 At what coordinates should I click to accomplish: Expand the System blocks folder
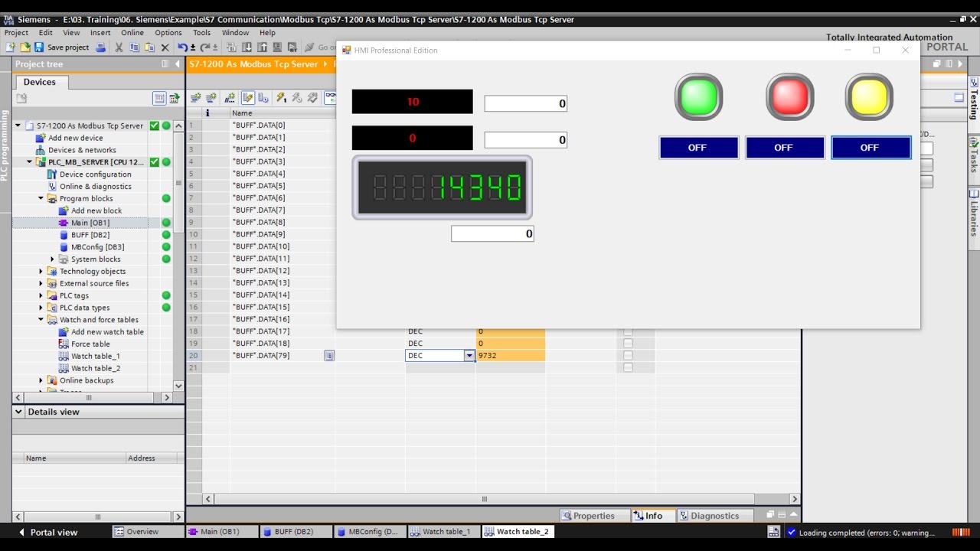point(53,259)
